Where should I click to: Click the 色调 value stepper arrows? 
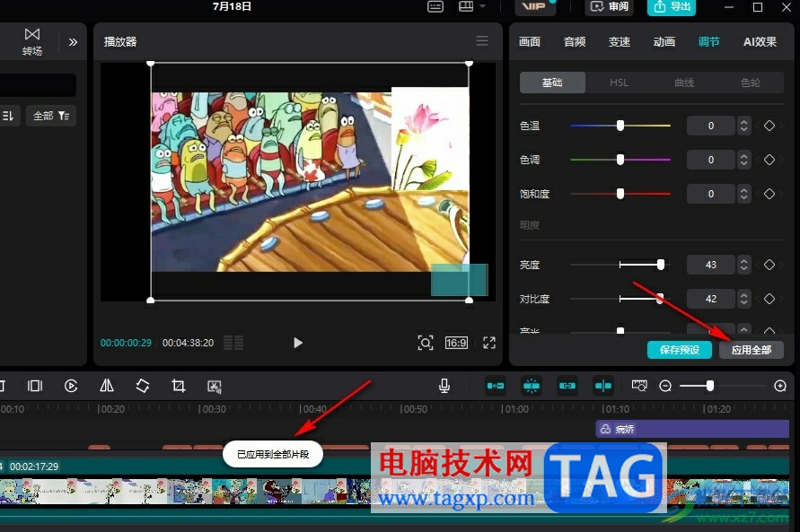tap(743, 160)
